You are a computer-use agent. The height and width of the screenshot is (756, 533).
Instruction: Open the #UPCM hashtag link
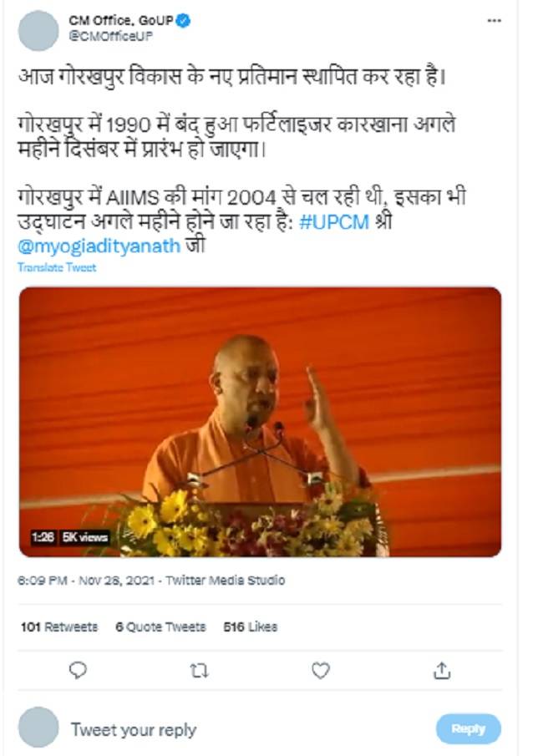(334, 222)
